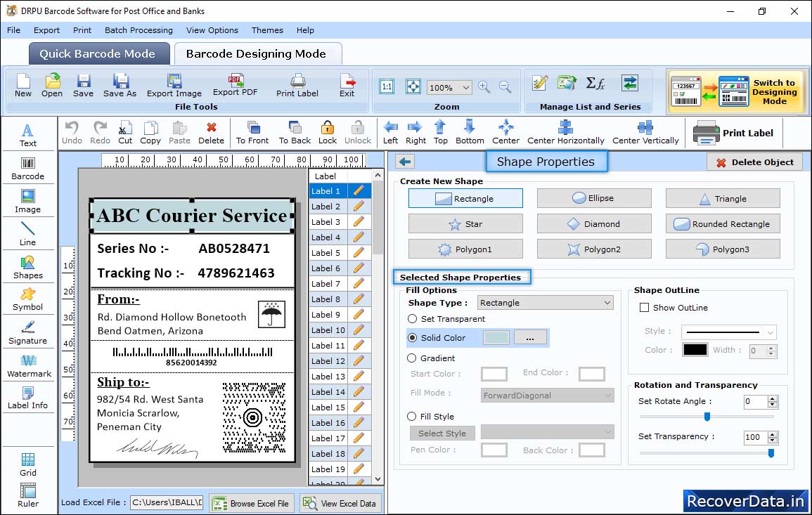Expand the Shape Type dropdown

click(x=546, y=303)
